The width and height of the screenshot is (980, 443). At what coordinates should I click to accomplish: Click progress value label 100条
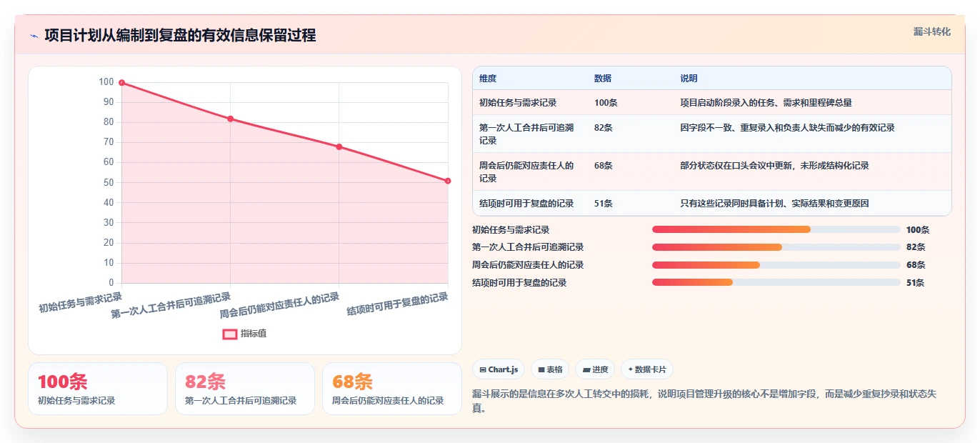918,229
